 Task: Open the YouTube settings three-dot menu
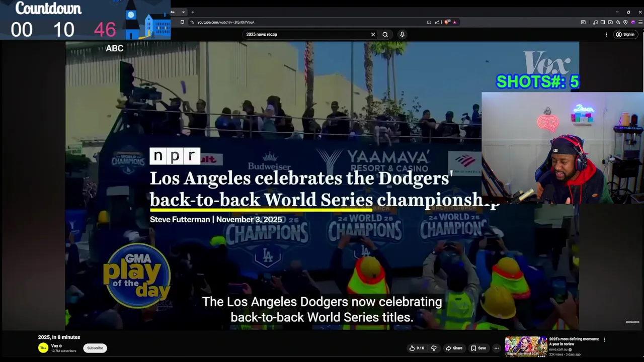click(606, 34)
